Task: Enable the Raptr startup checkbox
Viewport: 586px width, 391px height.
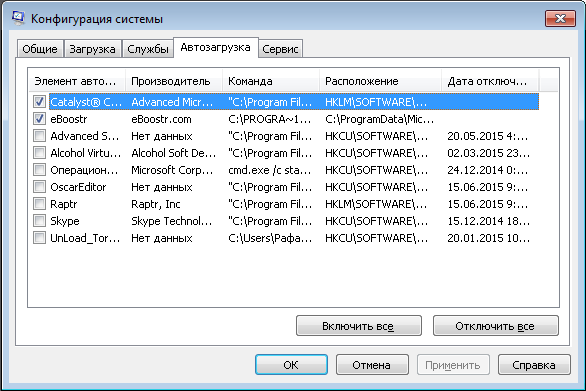Action: click(39, 204)
